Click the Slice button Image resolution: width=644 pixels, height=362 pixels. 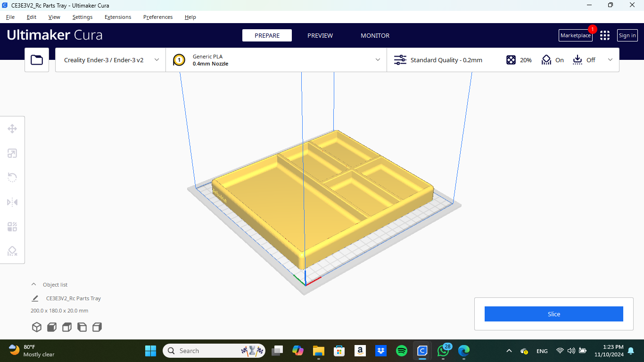pos(554,314)
